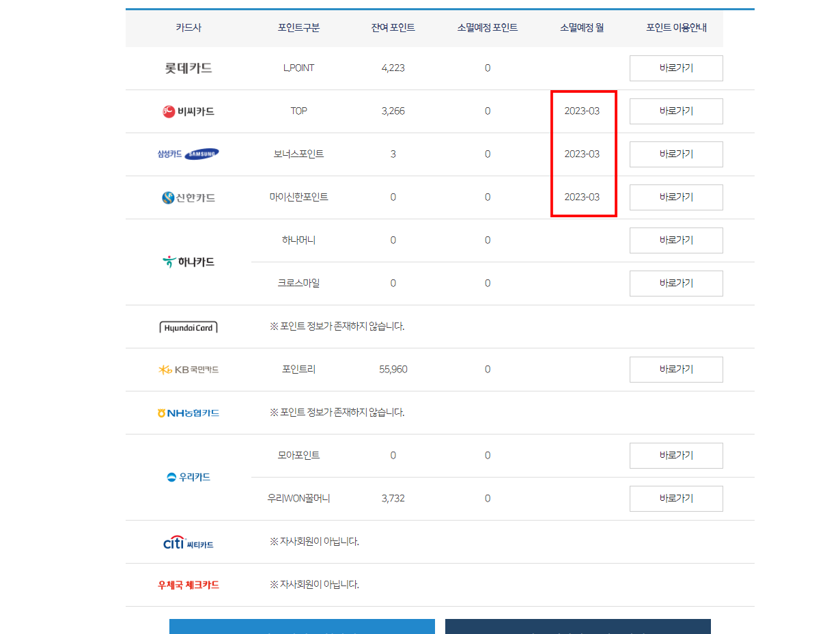Select 신한카드 expiry month 2023-03

[582, 197]
